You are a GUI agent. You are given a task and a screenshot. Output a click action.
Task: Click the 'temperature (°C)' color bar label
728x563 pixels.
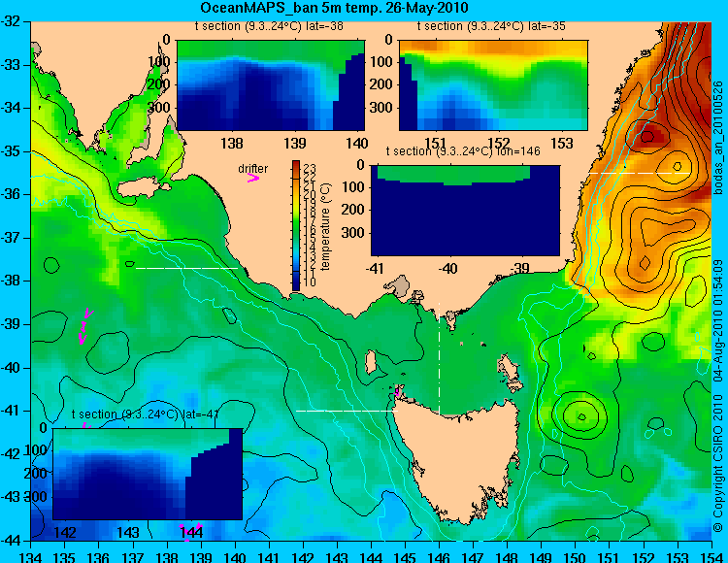pos(325,226)
